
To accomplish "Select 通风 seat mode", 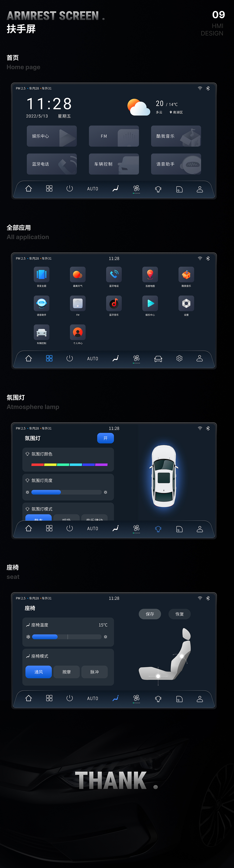I will (38, 672).
